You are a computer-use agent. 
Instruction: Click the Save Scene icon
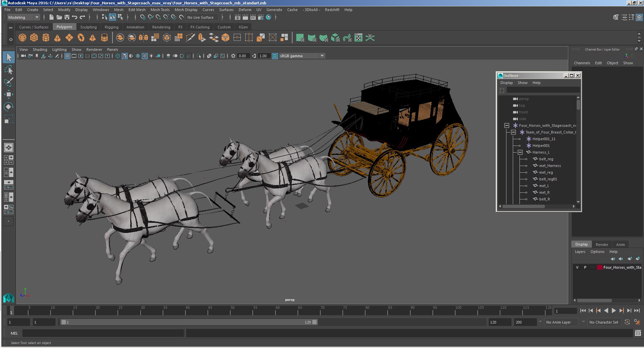click(67, 17)
